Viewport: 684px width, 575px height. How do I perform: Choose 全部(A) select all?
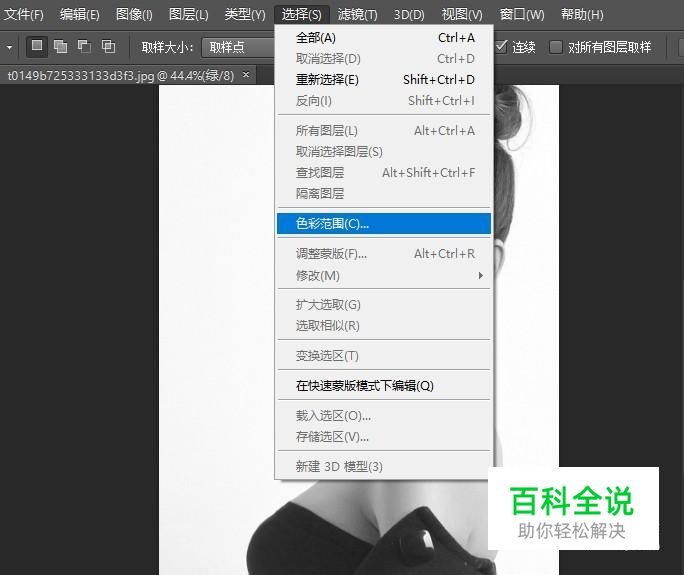tap(384, 38)
